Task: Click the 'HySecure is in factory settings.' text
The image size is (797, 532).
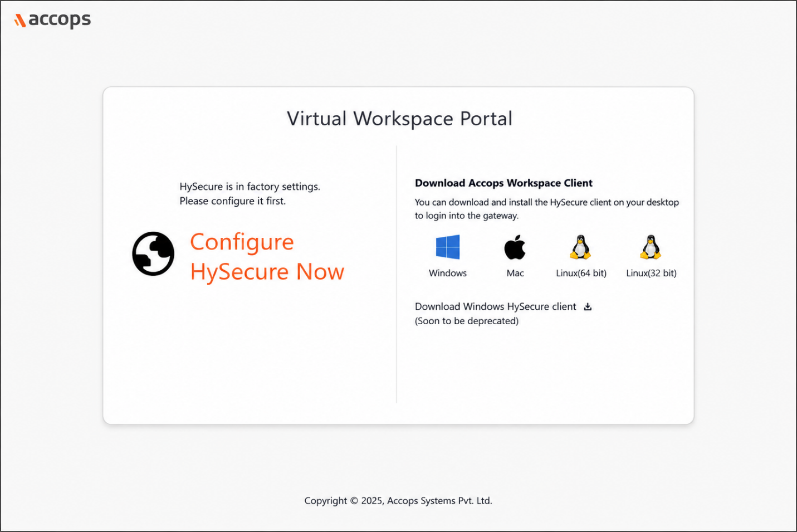Action: point(250,187)
